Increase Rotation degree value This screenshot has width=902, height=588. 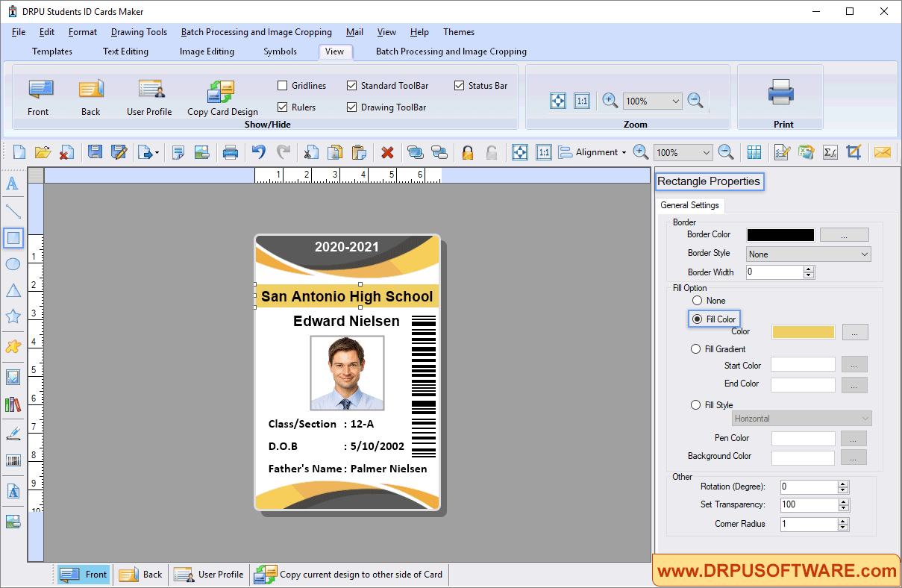(x=843, y=484)
